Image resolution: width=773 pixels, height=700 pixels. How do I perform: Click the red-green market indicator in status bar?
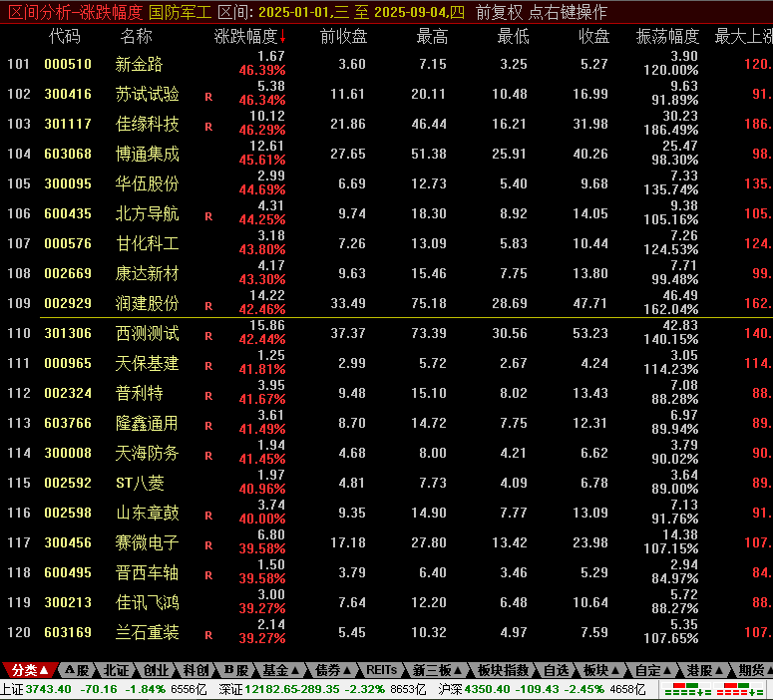point(712,689)
